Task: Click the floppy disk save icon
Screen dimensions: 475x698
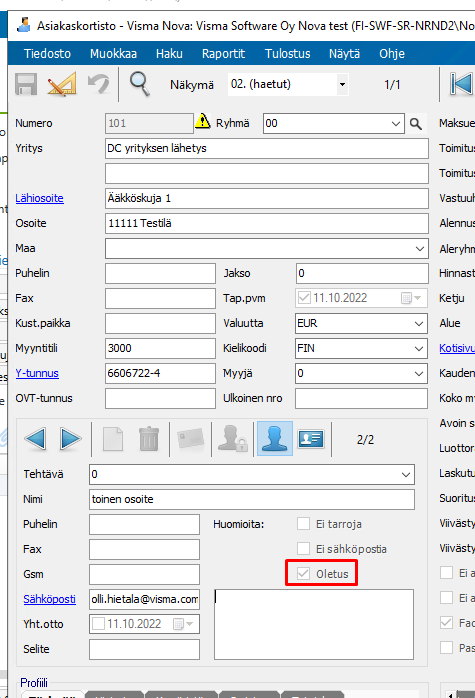Action: 26,84
